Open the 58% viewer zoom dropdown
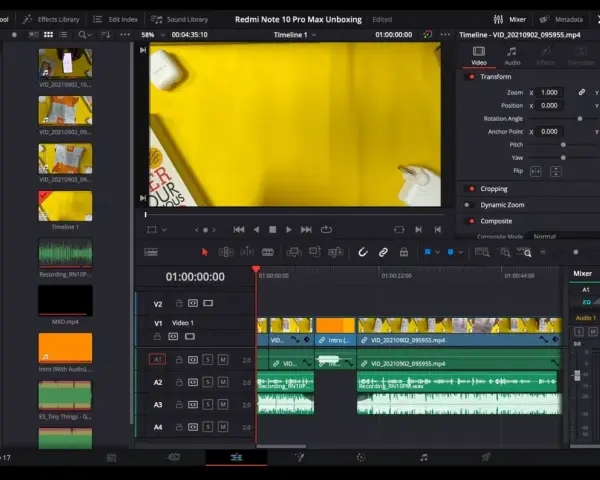The height and width of the screenshot is (480, 600). click(x=152, y=35)
